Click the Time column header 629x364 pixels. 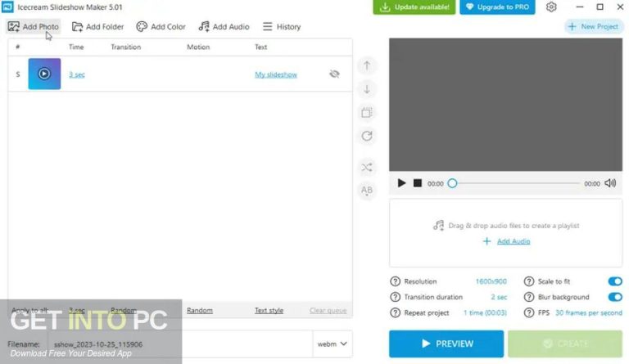pos(76,47)
